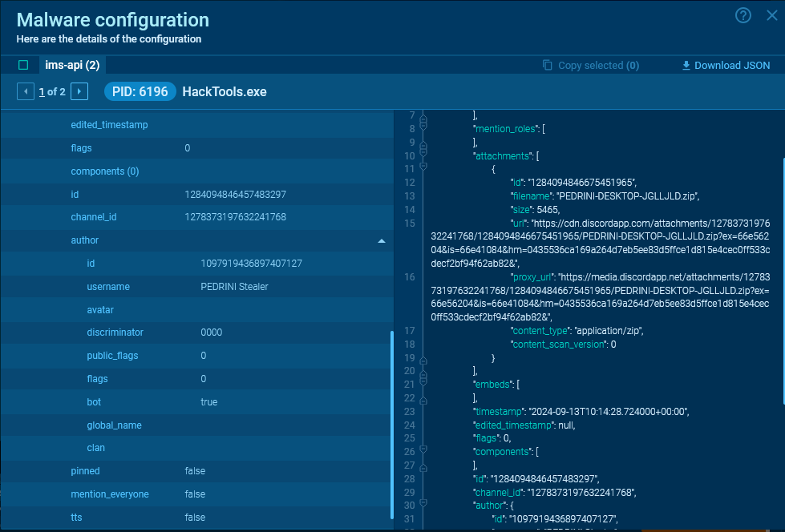785x532 pixels.
Task: Click the Download JSON label
Action: point(732,66)
